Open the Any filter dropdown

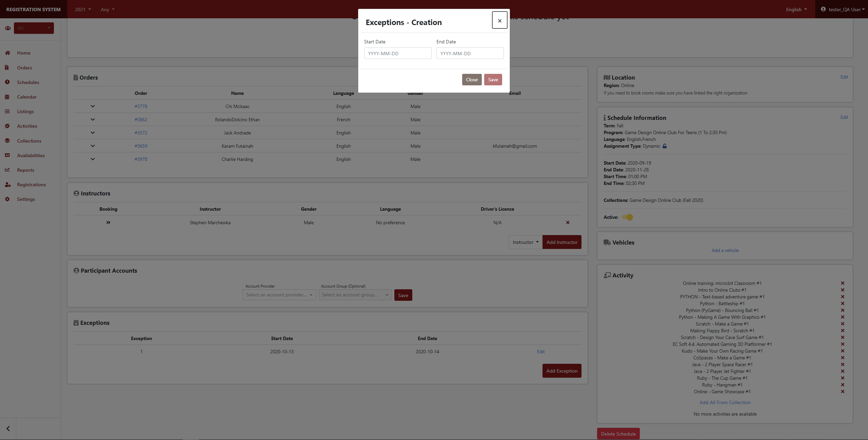coord(107,9)
